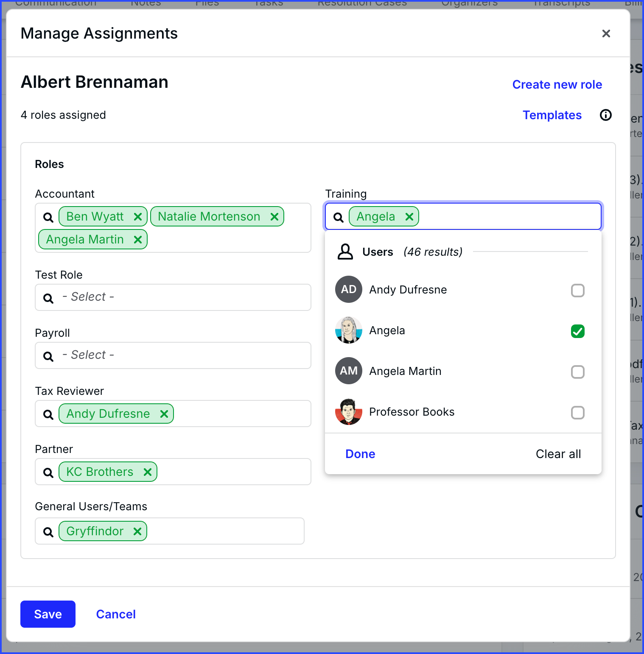Remove Ben Wyatt from Accountant role
Image resolution: width=644 pixels, height=654 pixels.
(x=137, y=217)
